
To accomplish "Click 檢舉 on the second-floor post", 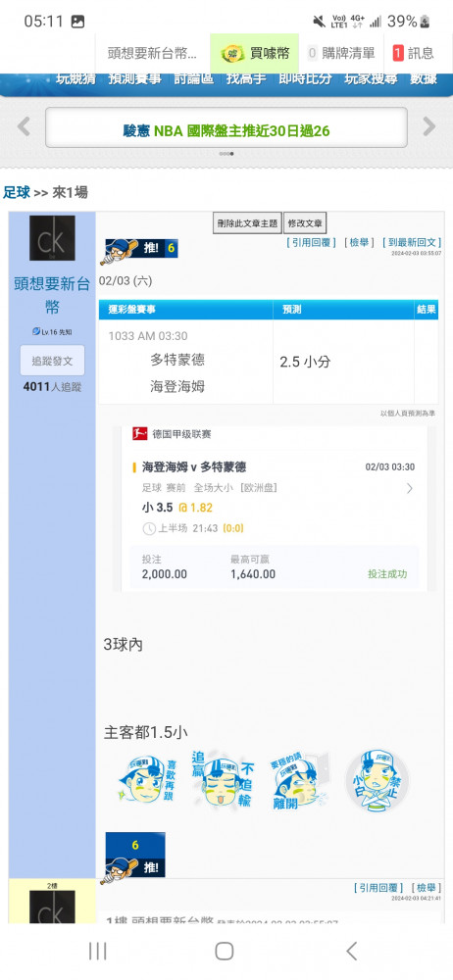I will tap(427, 888).
